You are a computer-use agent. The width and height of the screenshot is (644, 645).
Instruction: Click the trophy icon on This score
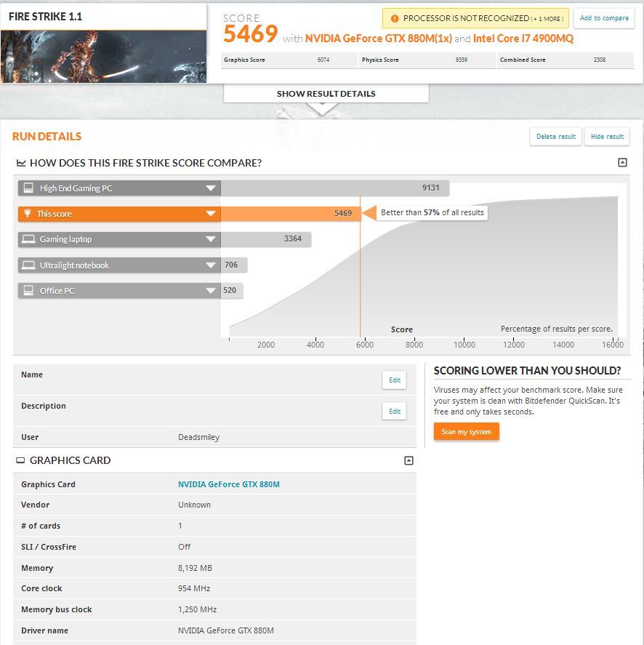tap(28, 214)
